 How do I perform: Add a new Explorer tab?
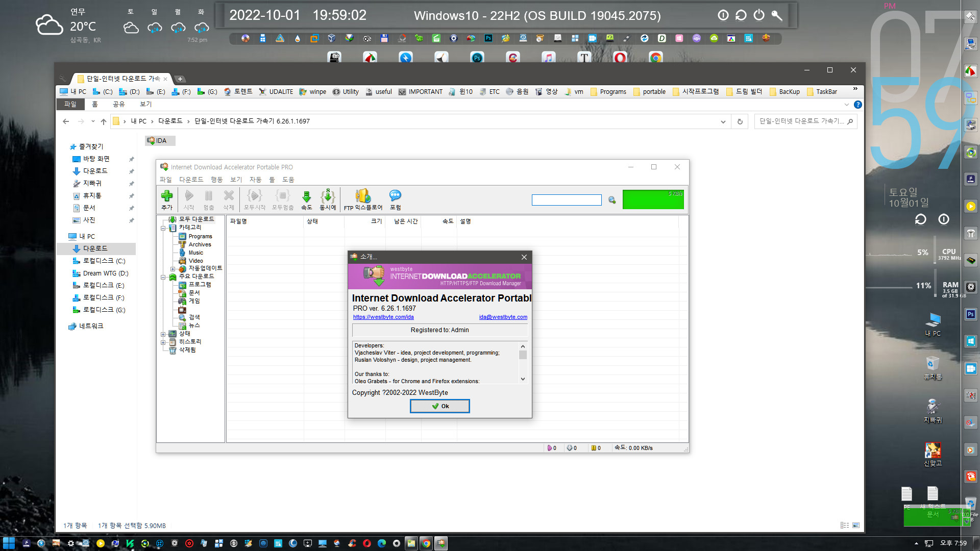tap(180, 79)
